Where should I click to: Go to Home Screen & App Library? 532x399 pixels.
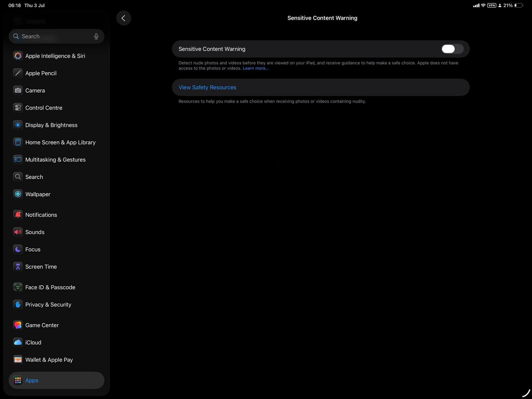pos(60,142)
